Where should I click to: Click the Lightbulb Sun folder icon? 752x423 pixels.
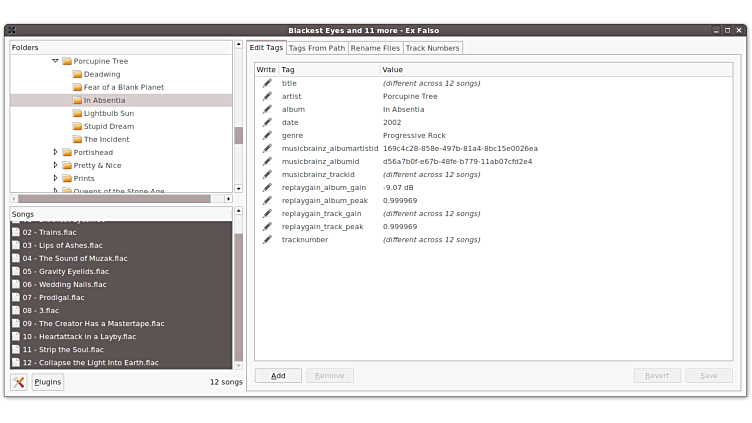77,113
